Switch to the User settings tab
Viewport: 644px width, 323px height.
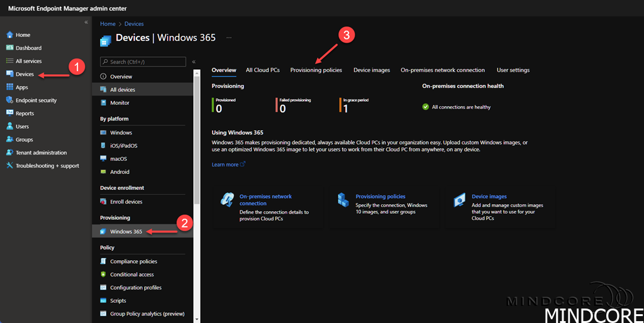coord(513,70)
